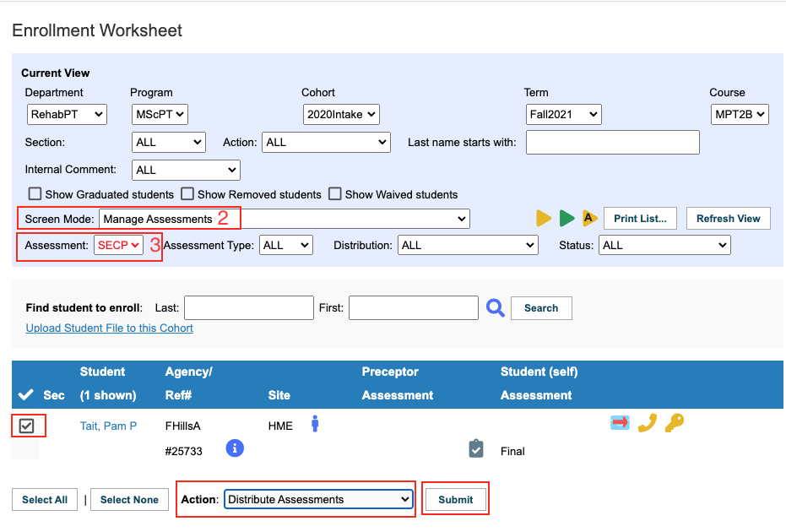Enable Show Graduated students checkbox
Image resolution: width=786 pixels, height=532 pixels.
pyautogui.click(x=35, y=193)
